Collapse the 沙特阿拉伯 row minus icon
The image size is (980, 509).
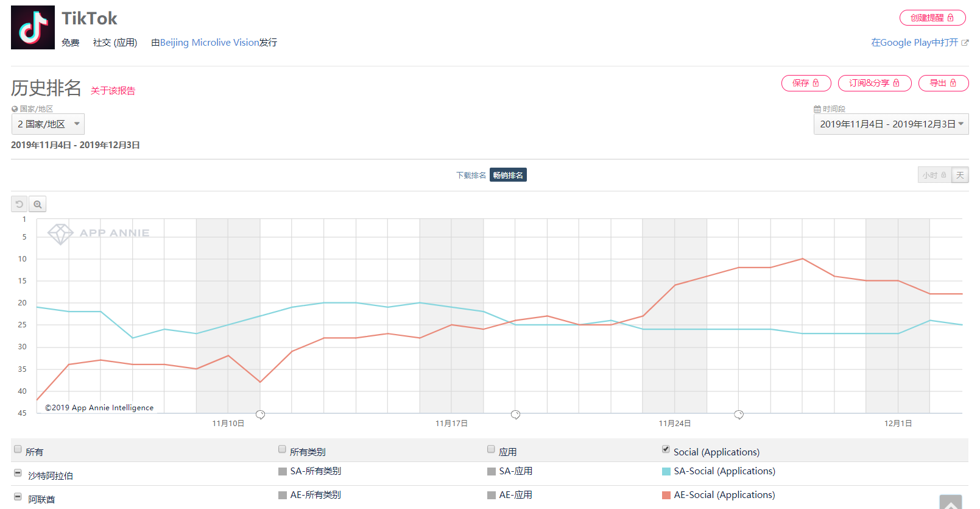click(x=18, y=473)
